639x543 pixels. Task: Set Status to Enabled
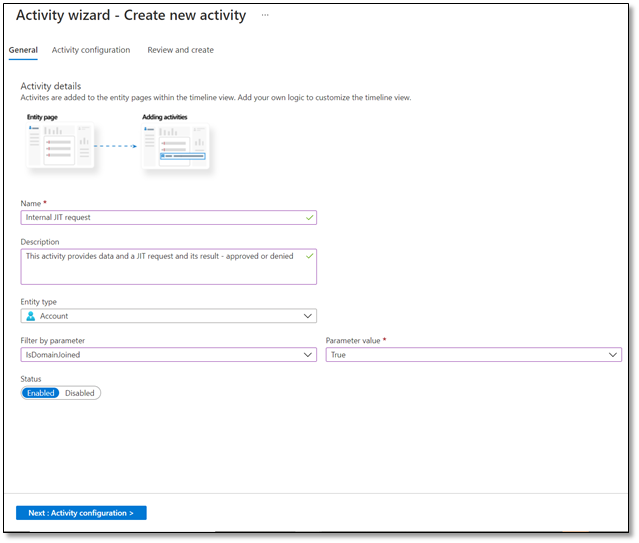pyautogui.click(x=41, y=393)
